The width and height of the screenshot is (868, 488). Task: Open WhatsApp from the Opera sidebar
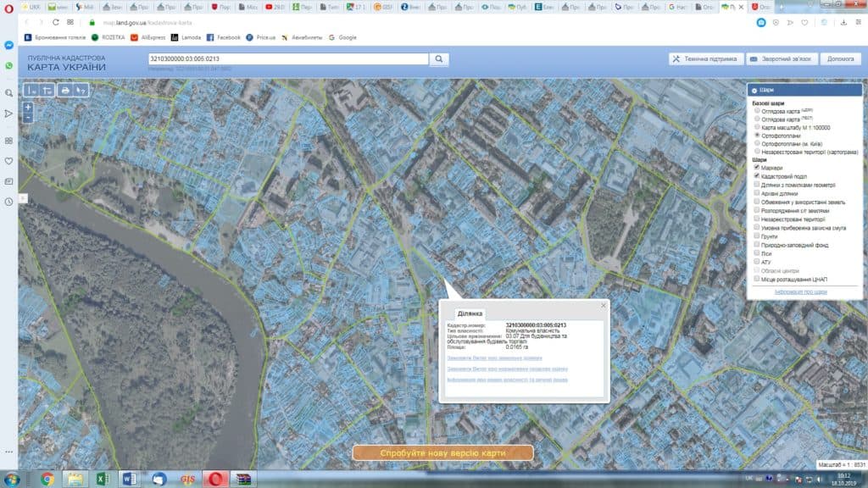[x=8, y=65]
